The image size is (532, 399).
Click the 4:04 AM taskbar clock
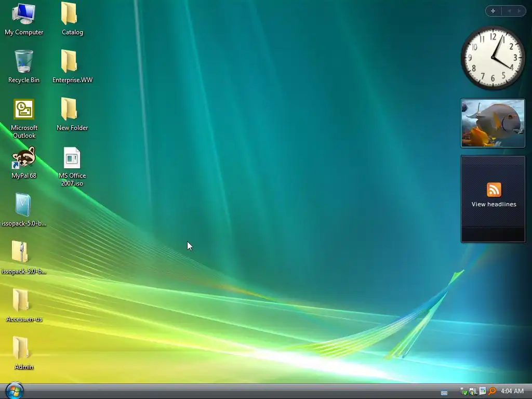512,391
